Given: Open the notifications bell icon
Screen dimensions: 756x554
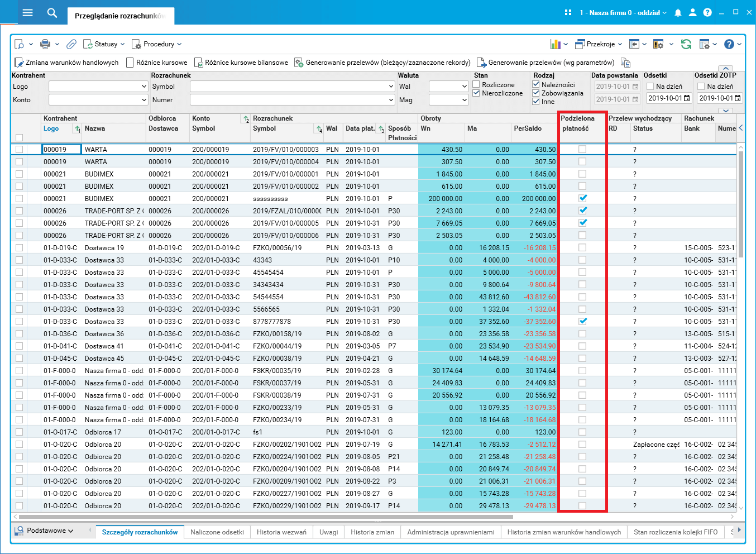Looking at the screenshot, I should coord(678,12).
